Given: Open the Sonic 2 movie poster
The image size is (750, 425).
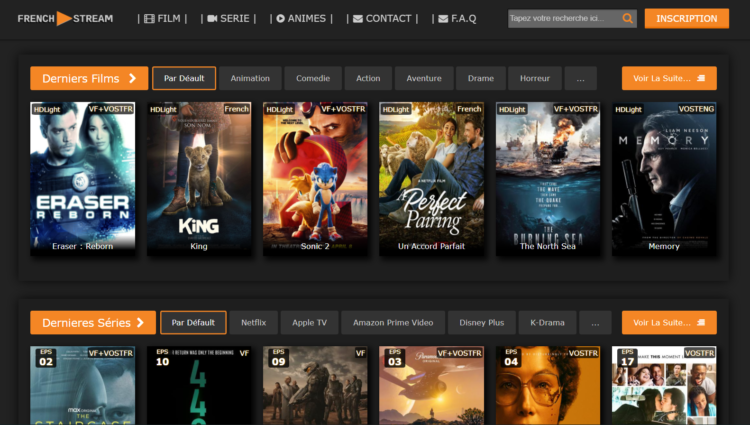Looking at the screenshot, I should point(315,179).
